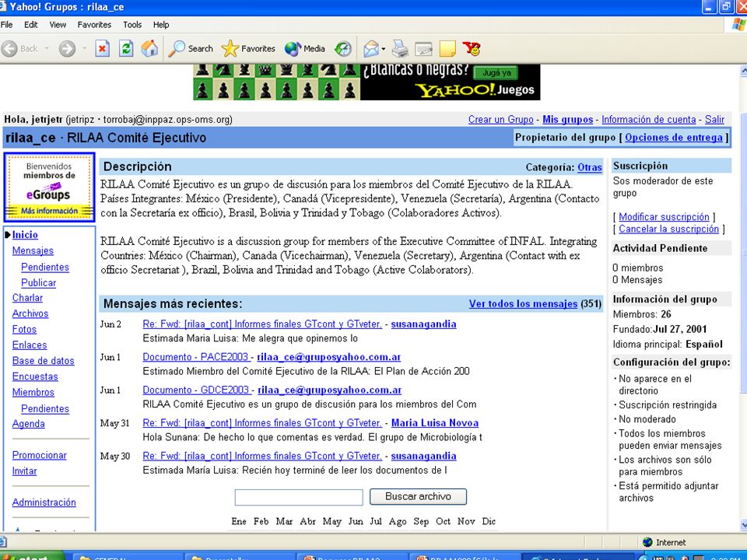Select Inicio in the left navigation

pyautogui.click(x=25, y=235)
